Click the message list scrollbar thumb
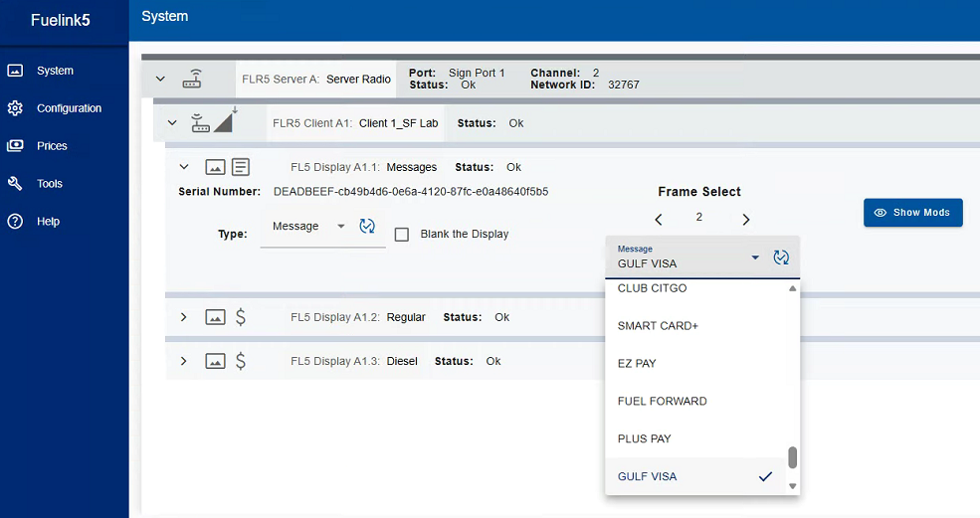The width and height of the screenshot is (980, 518). coord(793,457)
